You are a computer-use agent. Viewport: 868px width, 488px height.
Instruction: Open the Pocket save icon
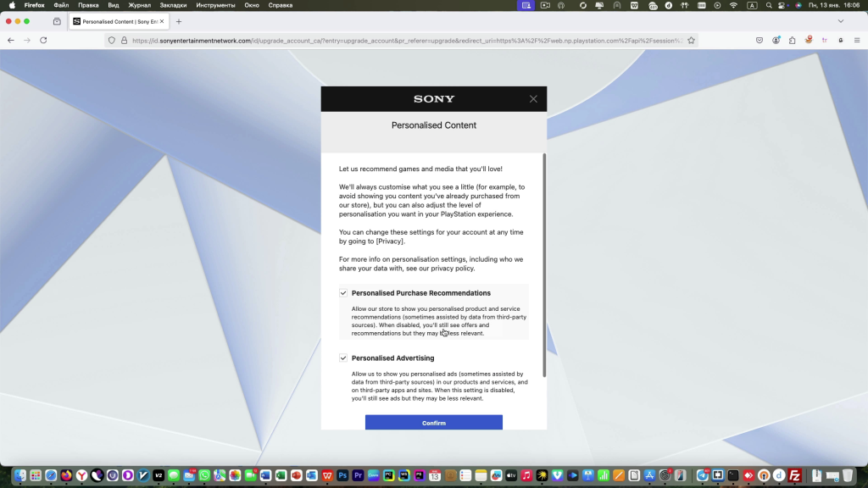coord(759,40)
